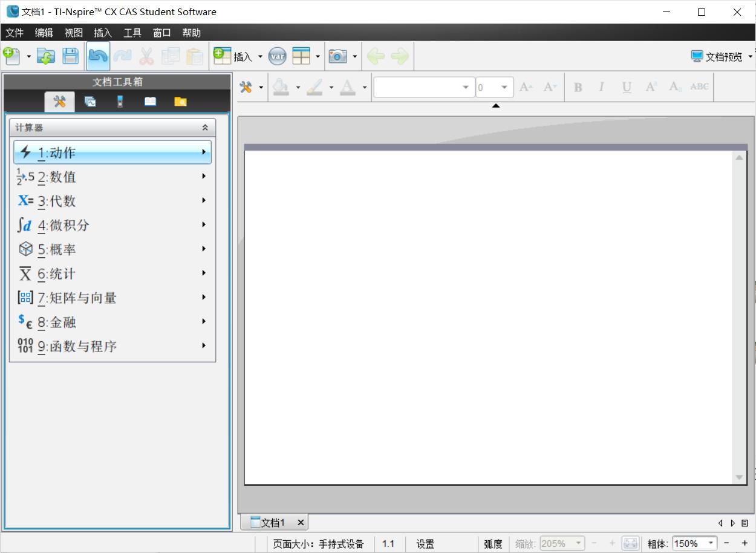Image resolution: width=756 pixels, height=553 pixels.
Task: Click the Undo arrow icon
Action: [98, 56]
